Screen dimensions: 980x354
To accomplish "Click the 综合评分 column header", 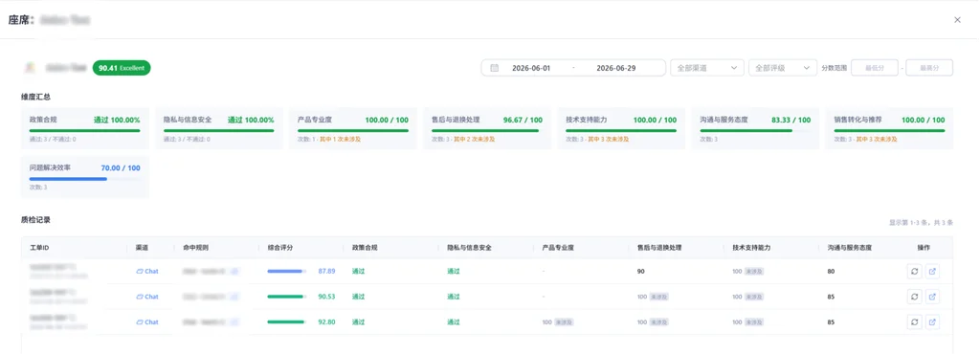I will coord(280,248).
